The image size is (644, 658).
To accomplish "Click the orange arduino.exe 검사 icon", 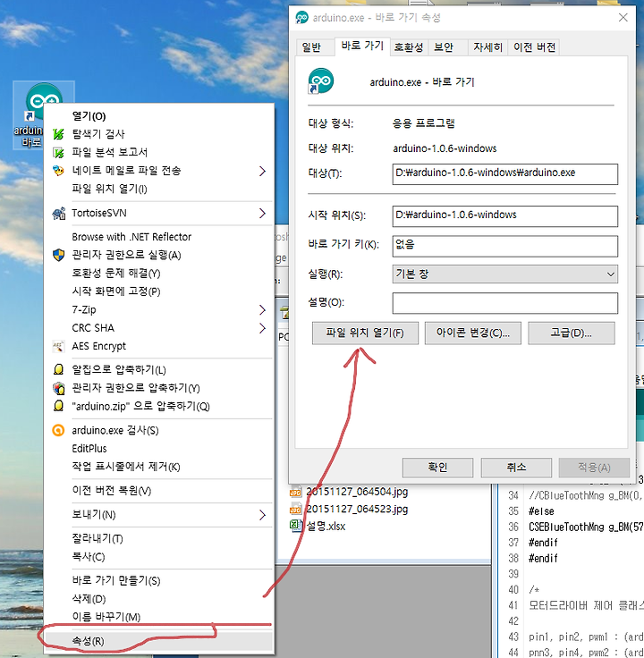I will pyautogui.click(x=58, y=431).
